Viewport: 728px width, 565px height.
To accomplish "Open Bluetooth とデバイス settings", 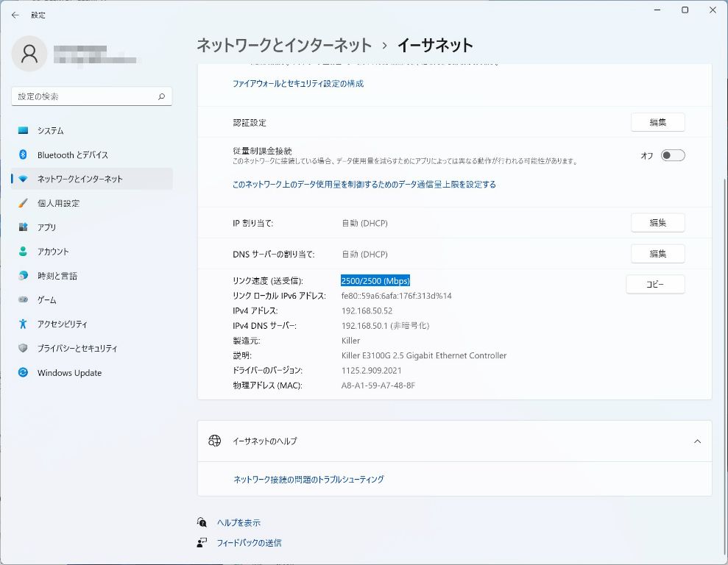I will [72, 155].
